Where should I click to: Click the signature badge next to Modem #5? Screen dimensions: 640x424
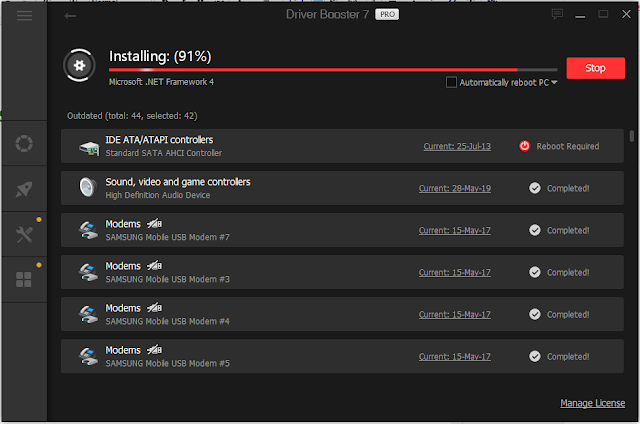(x=154, y=350)
